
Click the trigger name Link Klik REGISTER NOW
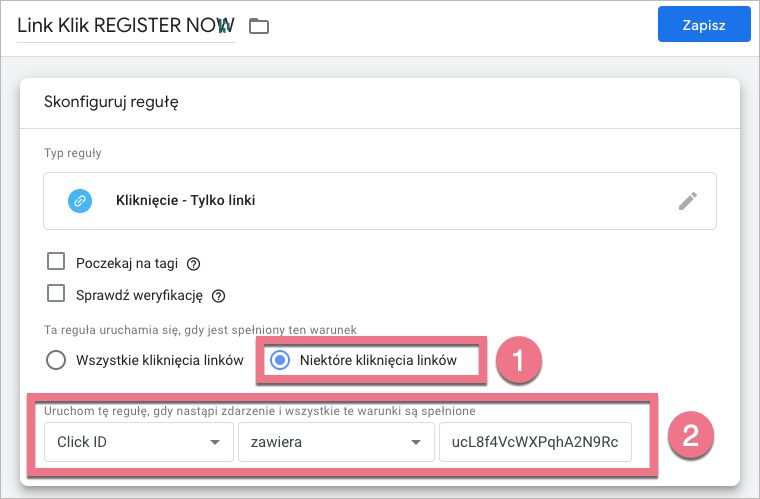125,25
